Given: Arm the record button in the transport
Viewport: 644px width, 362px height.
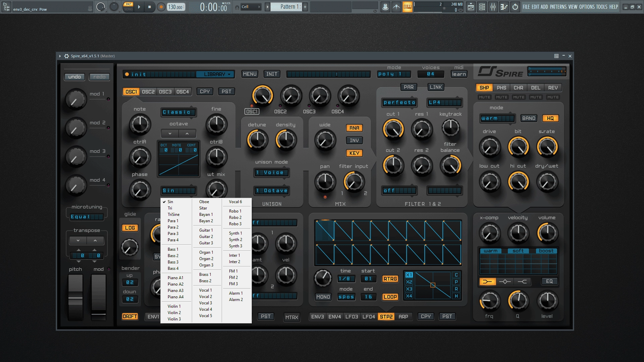Looking at the screenshot, I should (x=161, y=7).
